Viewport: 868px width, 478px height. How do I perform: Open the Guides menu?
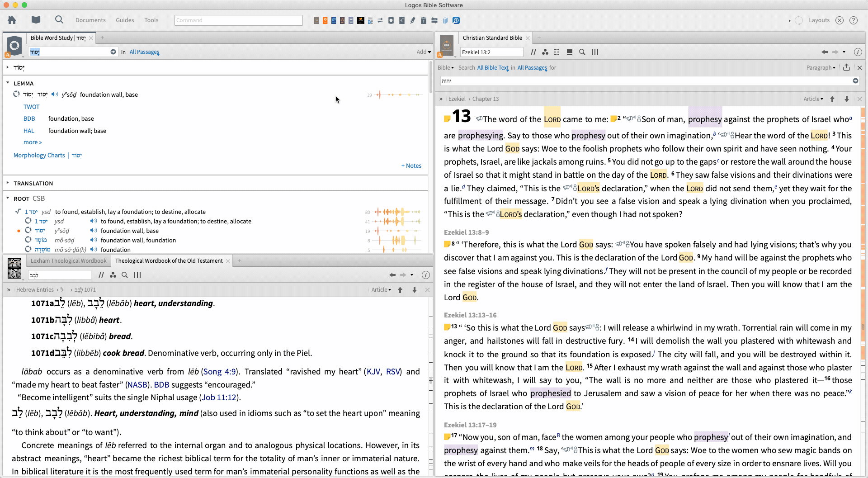tap(125, 20)
